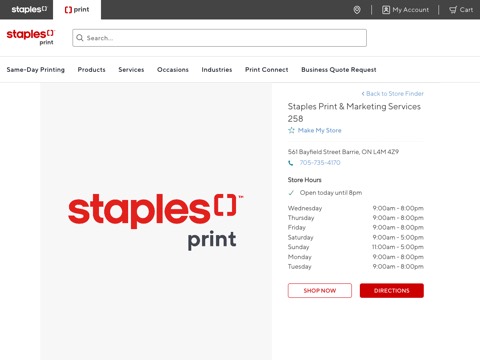Open the store locator pin icon

click(x=357, y=10)
